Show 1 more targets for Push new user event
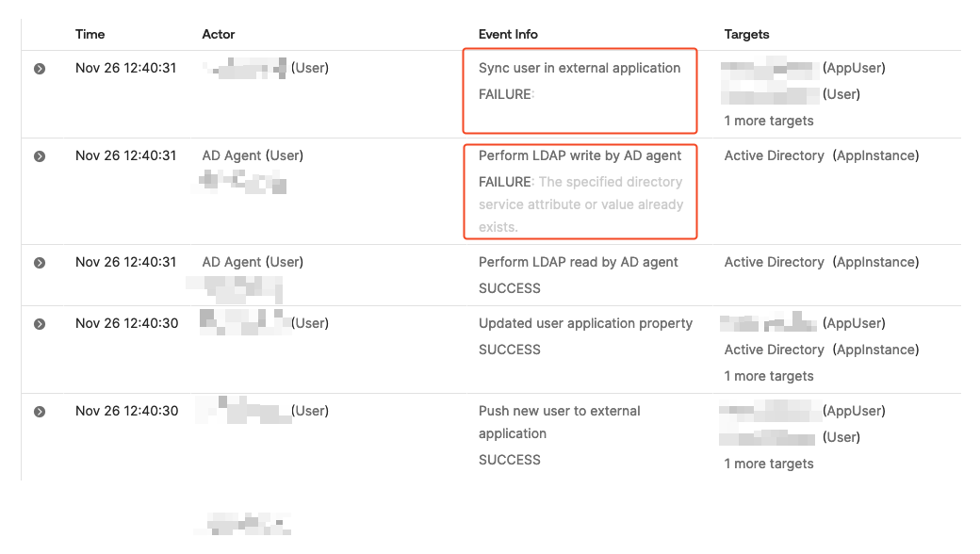The height and width of the screenshot is (554, 980). point(769,464)
